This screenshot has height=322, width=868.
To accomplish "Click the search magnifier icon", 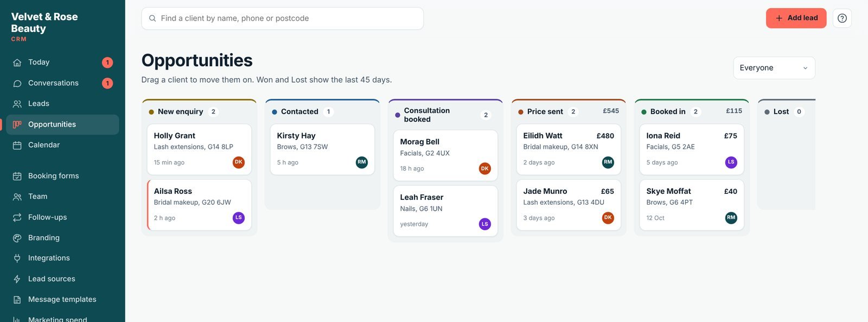I will [152, 18].
